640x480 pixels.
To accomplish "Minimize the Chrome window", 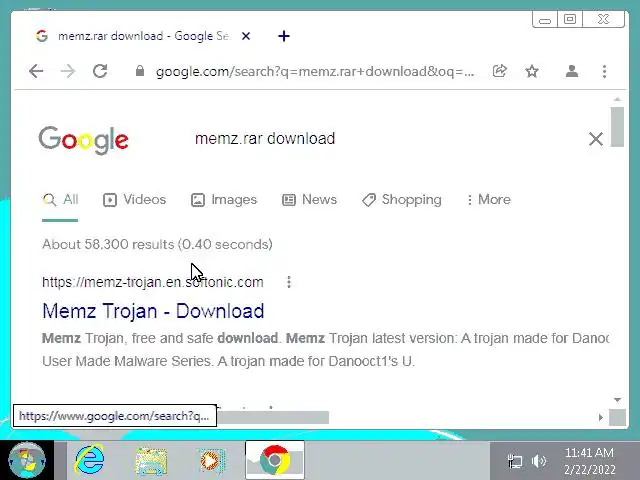I will (x=545, y=20).
